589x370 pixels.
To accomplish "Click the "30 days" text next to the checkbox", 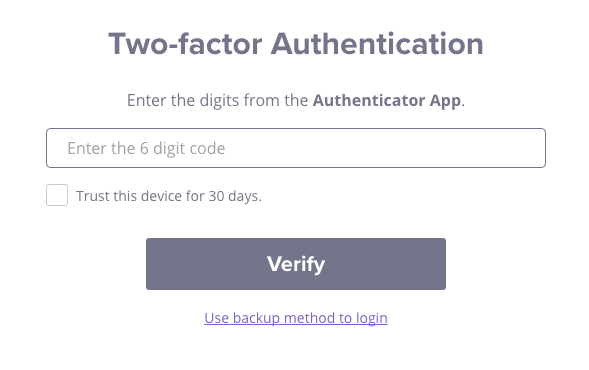I will 235,196.
